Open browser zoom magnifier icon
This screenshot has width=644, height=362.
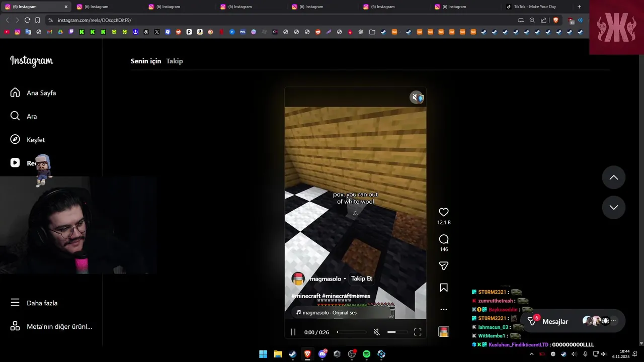tap(532, 20)
